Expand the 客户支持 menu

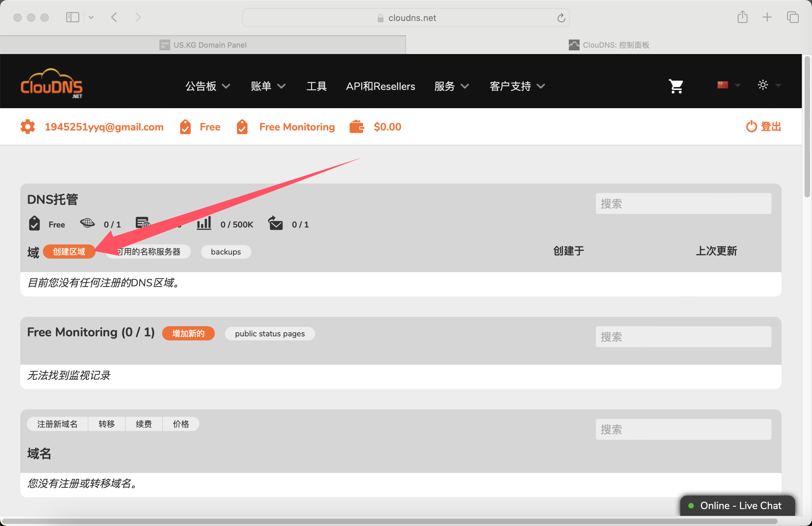(517, 86)
